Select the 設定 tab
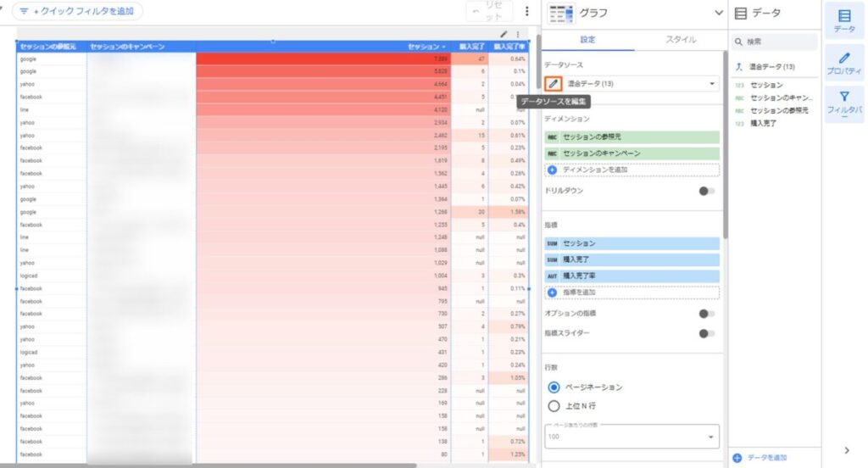 [x=587, y=39]
